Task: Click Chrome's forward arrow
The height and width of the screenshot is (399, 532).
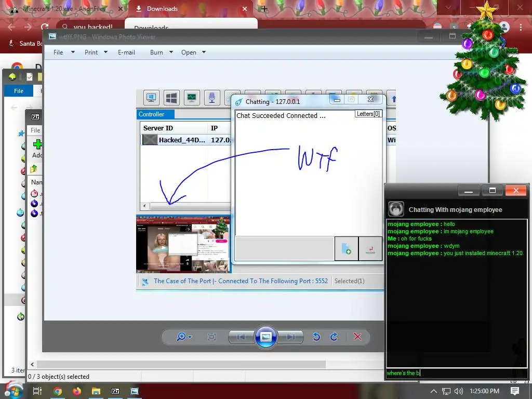Action: [28, 27]
